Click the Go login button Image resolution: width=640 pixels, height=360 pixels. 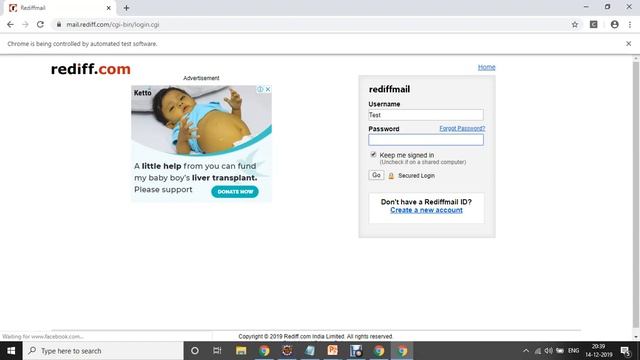(x=376, y=175)
